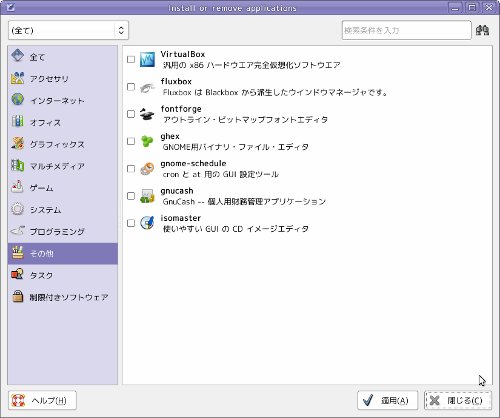The image size is (500, 418).
Task: Click the マルチメディア category icon
Action: pos(18,165)
